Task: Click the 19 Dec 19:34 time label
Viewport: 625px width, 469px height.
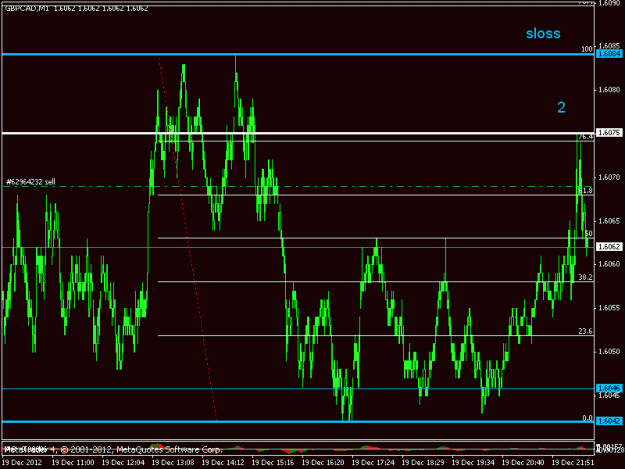Action: pyautogui.click(x=472, y=463)
